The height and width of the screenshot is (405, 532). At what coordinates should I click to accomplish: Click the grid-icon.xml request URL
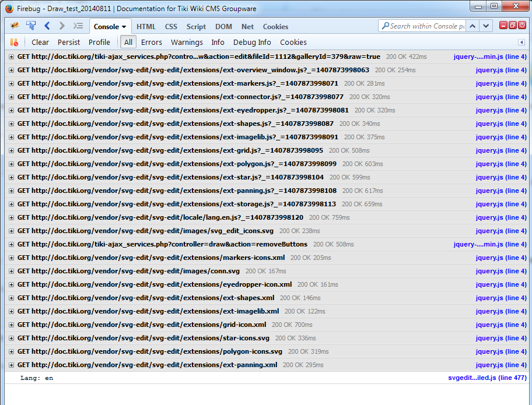point(142,325)
